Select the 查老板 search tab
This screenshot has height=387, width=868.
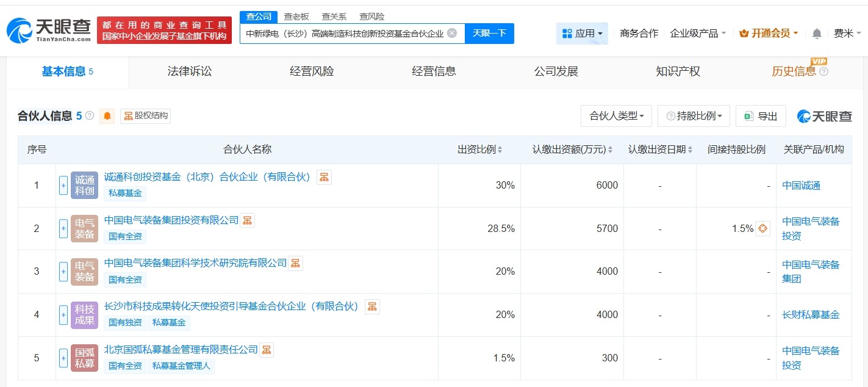pos(296,16)
